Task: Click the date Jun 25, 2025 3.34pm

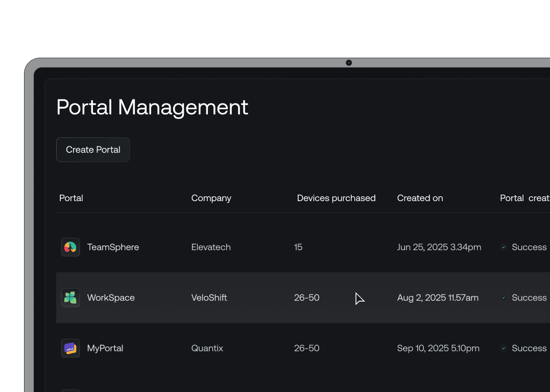Action: (439, 247)
